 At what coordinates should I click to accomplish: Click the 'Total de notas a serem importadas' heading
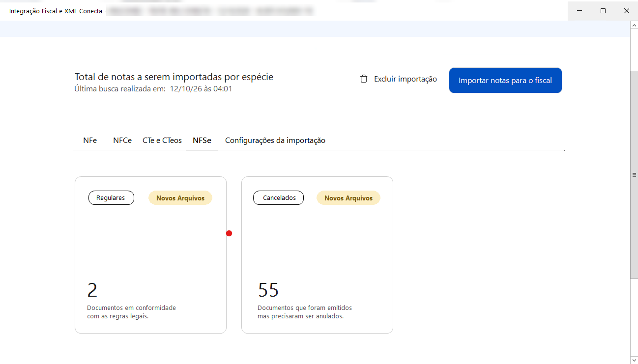tap(174, 77)
